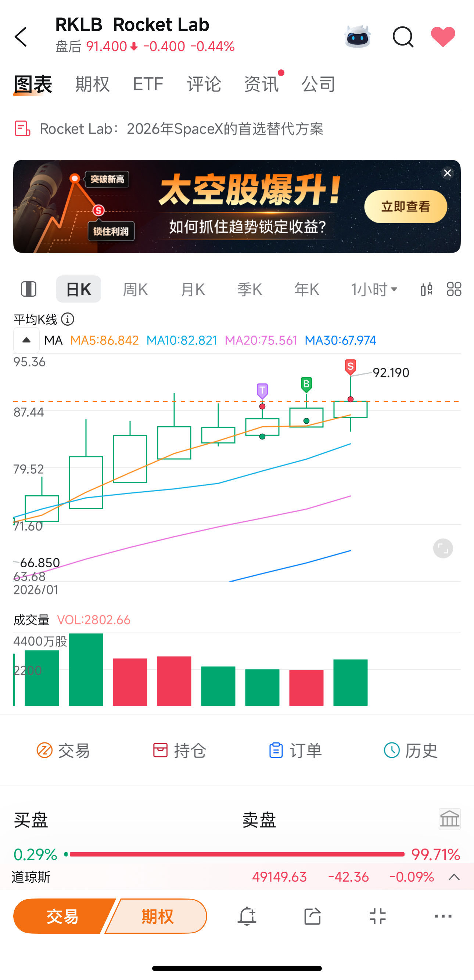Expand the 1小时 timeframe dropdown
The image size is (474, 980).
click(x=374, y=289)
